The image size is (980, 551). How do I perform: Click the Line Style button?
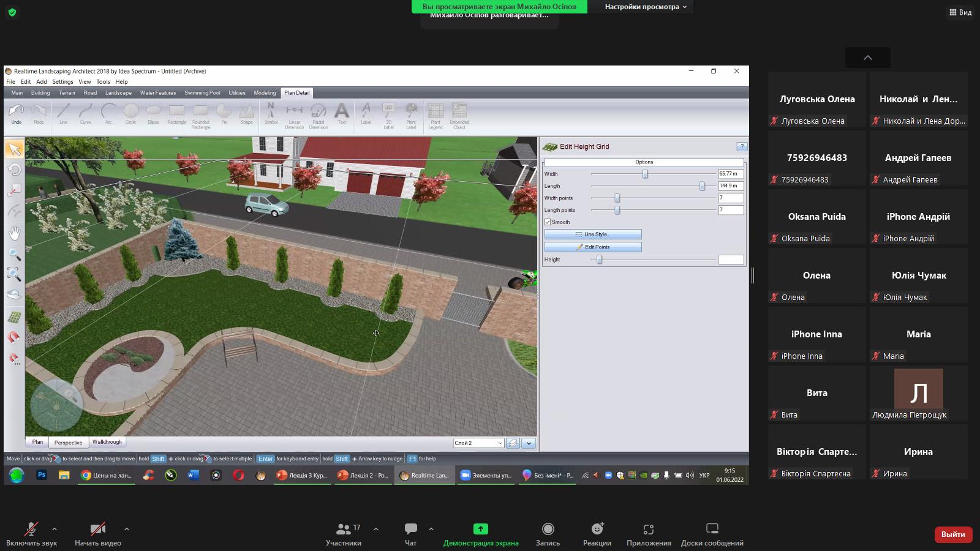[593, 234]
